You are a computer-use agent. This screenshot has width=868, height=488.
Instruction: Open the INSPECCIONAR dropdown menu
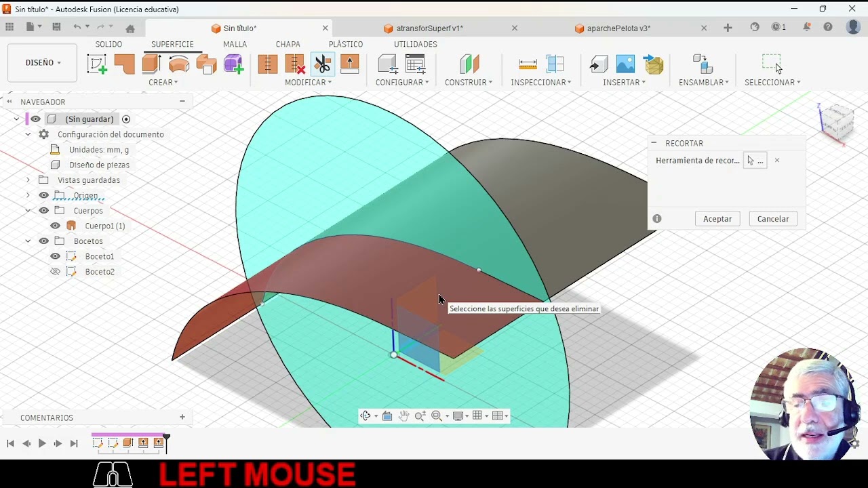point(541,82)
